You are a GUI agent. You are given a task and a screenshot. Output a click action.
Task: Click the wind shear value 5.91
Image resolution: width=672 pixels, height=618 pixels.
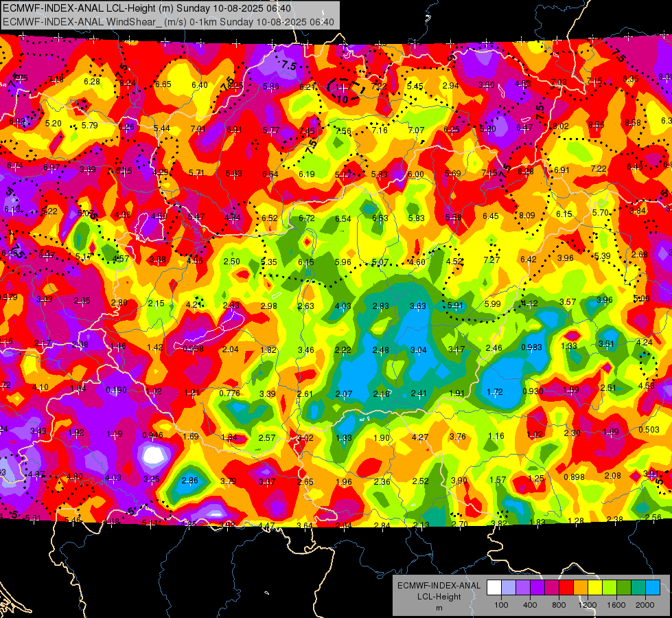[x=456, y=306]
